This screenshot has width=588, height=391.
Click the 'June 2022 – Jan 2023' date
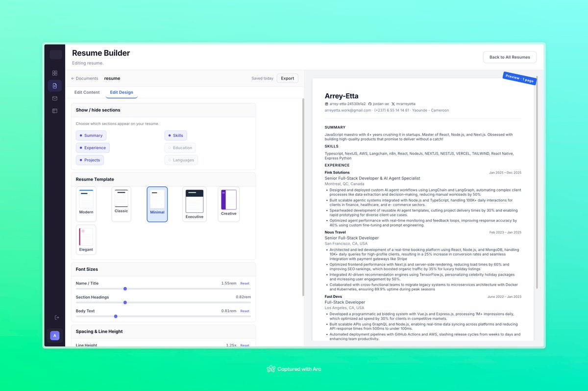[x=504, y=296]
